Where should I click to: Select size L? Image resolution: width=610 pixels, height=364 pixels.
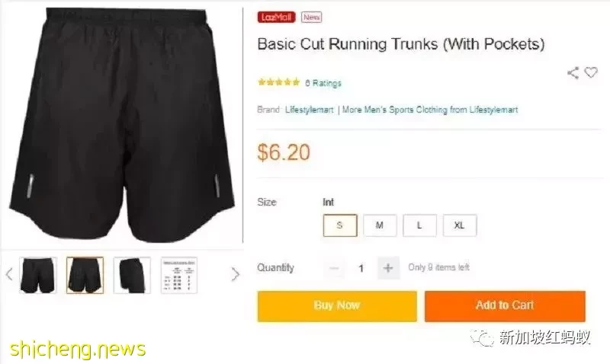pyautogui.click(x=419, y=225)
